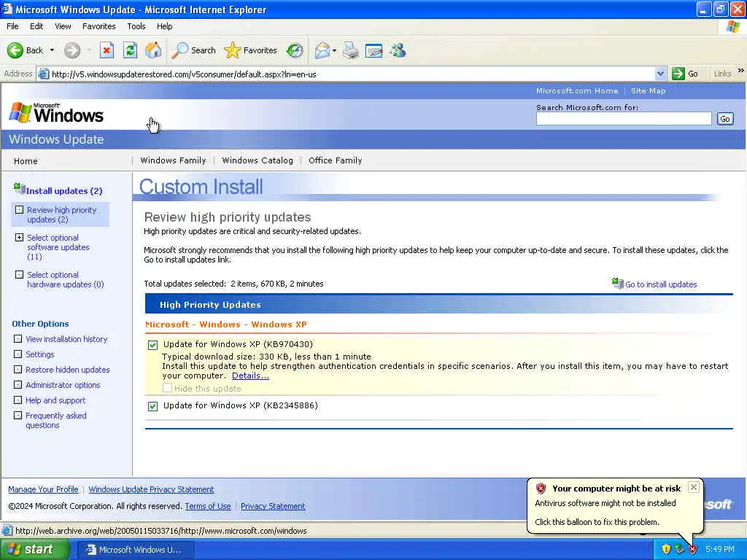Click the Home navigation link

tap(26, 161)
